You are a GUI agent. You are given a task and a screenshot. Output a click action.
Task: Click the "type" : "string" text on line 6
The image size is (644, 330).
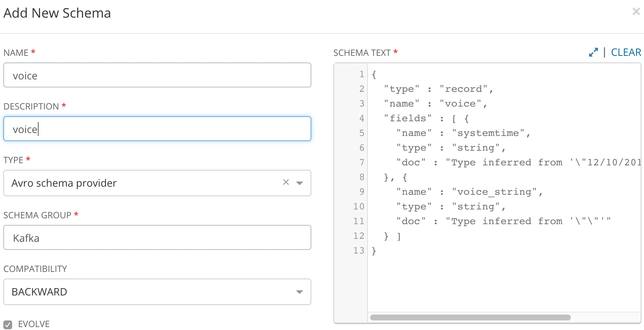coord(451,148)
